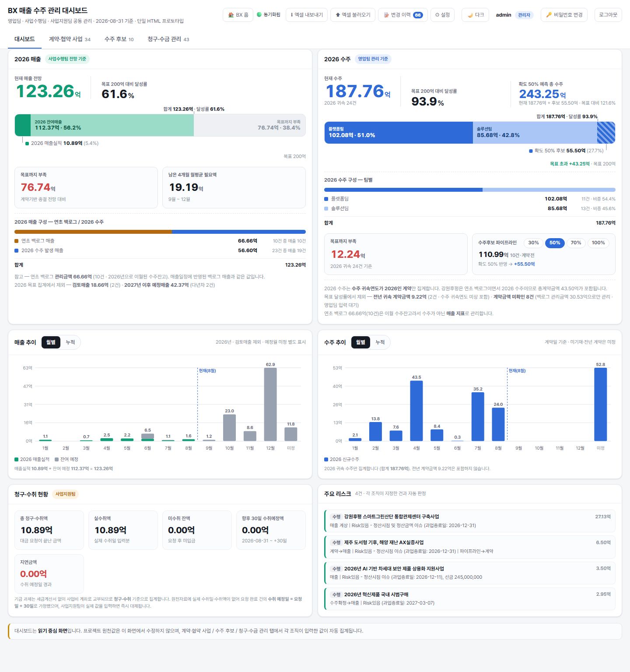Click the admin 관리자 role badge
This screenshot has width=630, height=672.
click(x=524, y=15)
